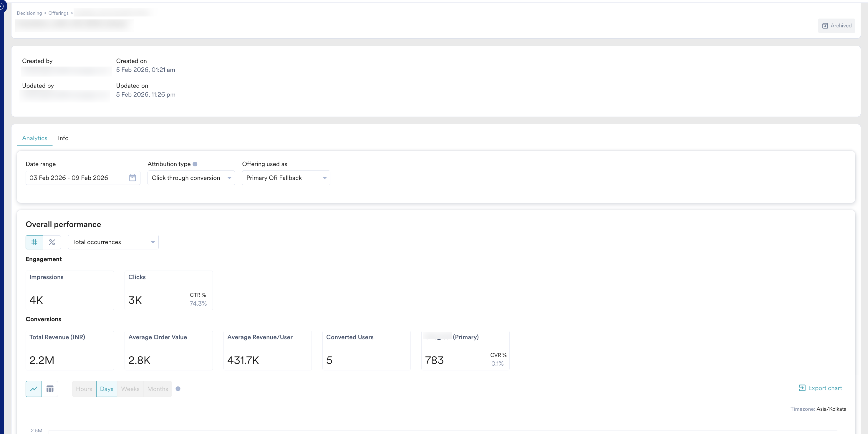Image resolution: width=868 pixels, height=434 pixels.
Task: Open the Offering used as dropdown
Action: (x=286, y=178)
